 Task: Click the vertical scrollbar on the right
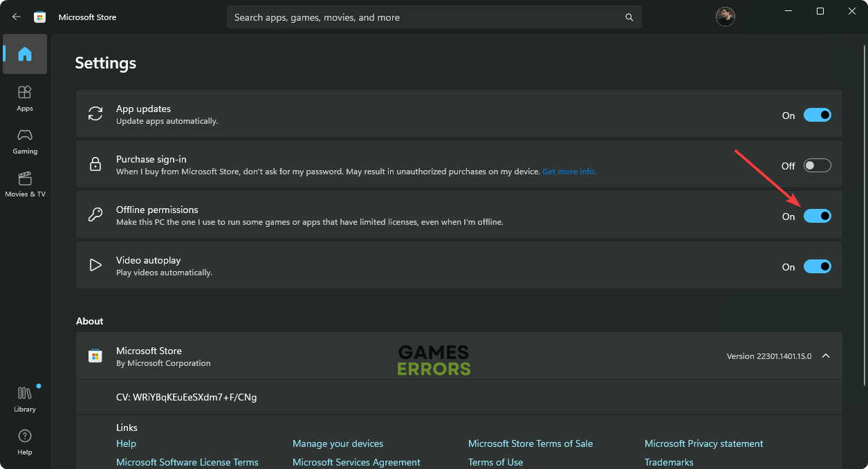(864, 208)
